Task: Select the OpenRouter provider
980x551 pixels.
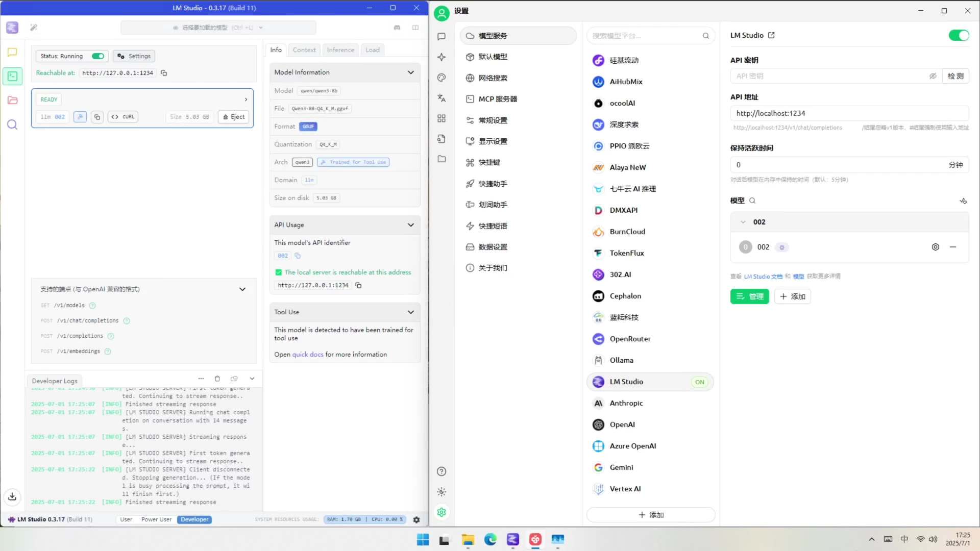Action: (650, 339)
